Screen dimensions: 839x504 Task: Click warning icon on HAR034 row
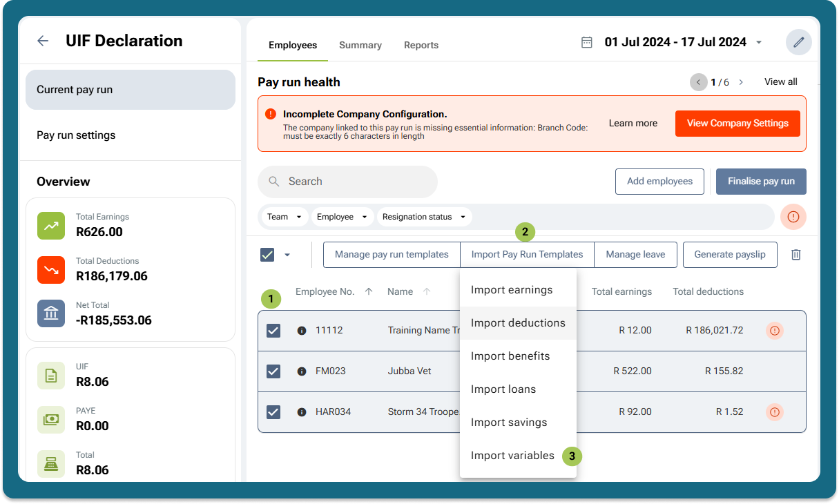click(774, 412)
